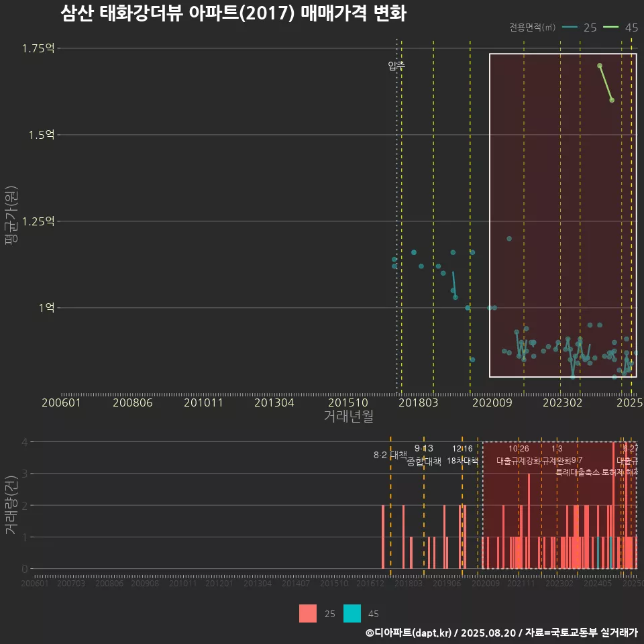Click the 평균가(원) vertical axis title

tap(11, 215)
